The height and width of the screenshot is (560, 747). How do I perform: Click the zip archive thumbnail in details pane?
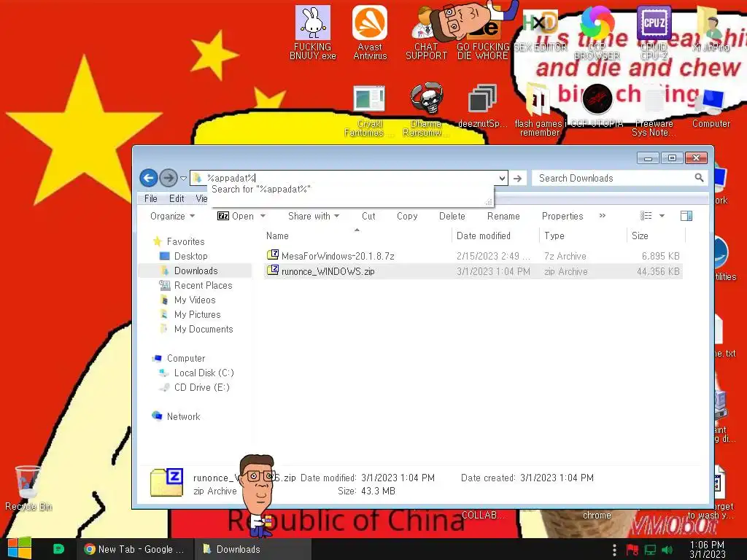coord(166,483)
